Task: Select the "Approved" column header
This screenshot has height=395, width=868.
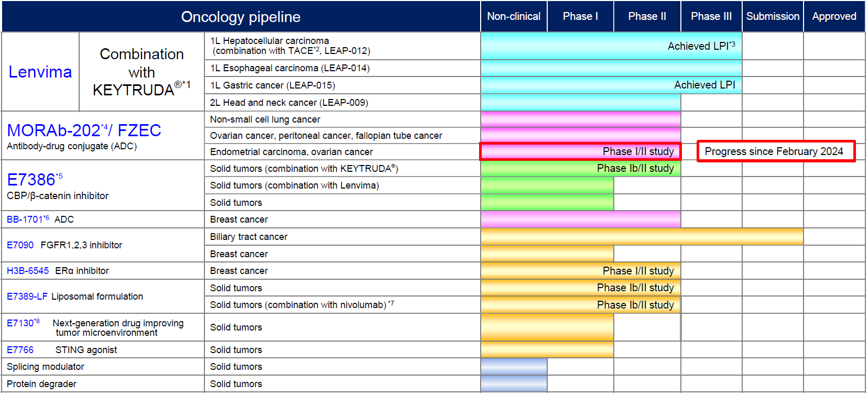Action: click(x=834, y=16)
